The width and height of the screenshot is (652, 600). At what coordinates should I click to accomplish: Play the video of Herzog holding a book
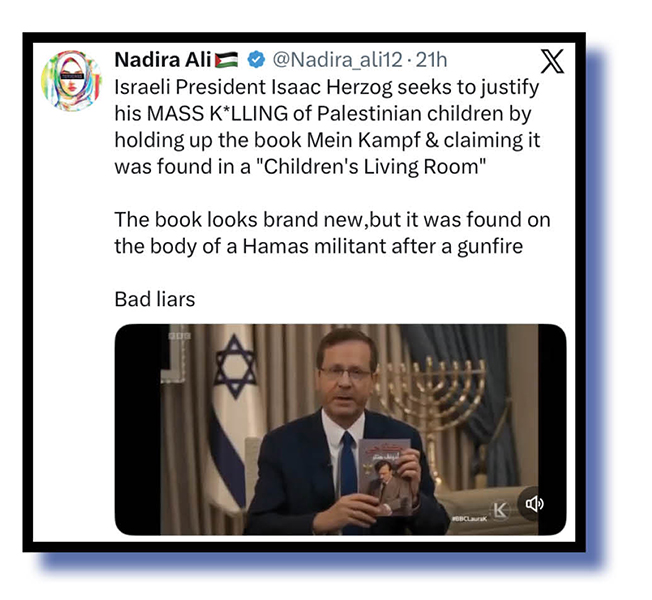point(340,430)
